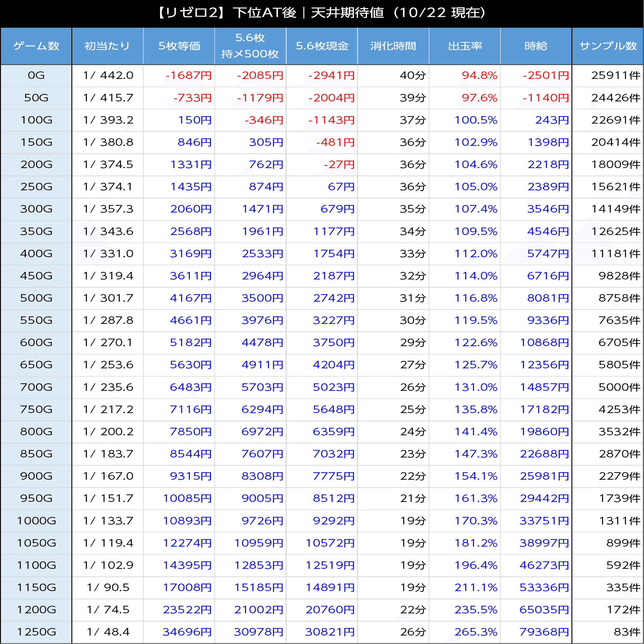
Task: Click the 初当たり column header
Action: pos(107,46)
